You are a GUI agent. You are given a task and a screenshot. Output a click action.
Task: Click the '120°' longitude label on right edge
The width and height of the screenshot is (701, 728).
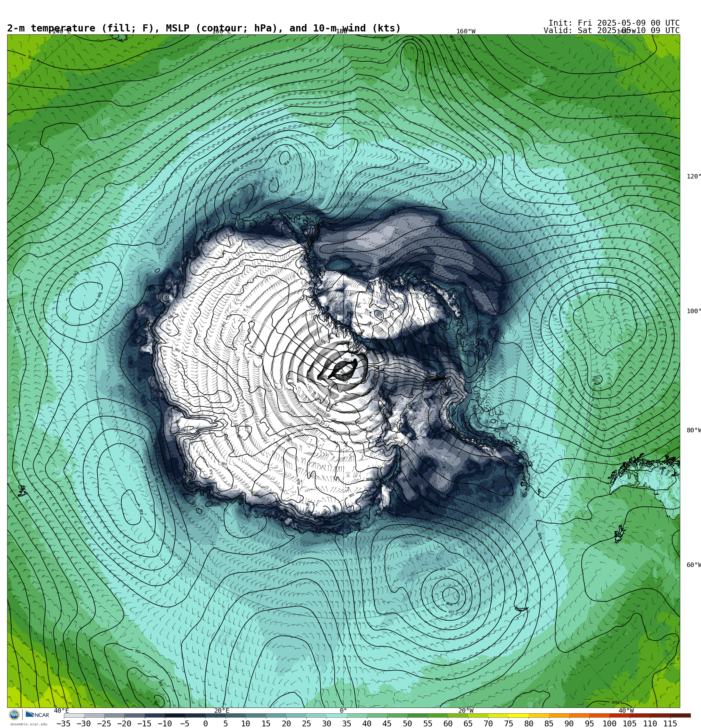[x=693, y=177]
